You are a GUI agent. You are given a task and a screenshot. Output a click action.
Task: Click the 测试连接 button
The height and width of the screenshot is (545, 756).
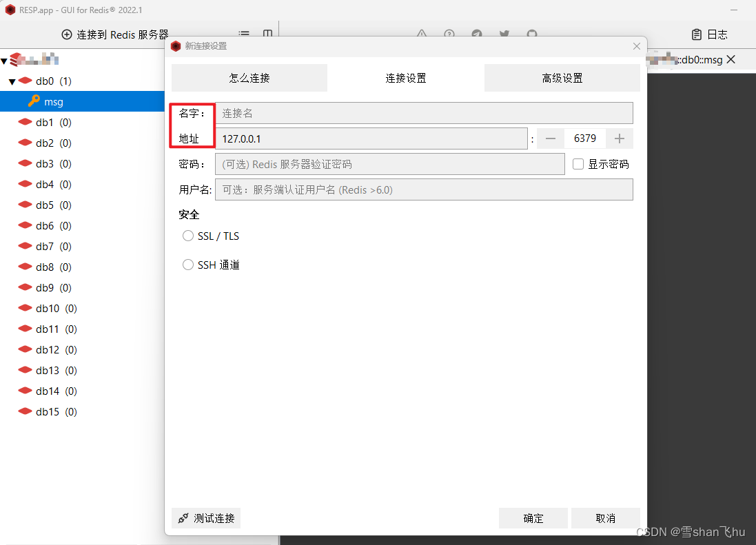pyautogui.click(x=205, y=518)
